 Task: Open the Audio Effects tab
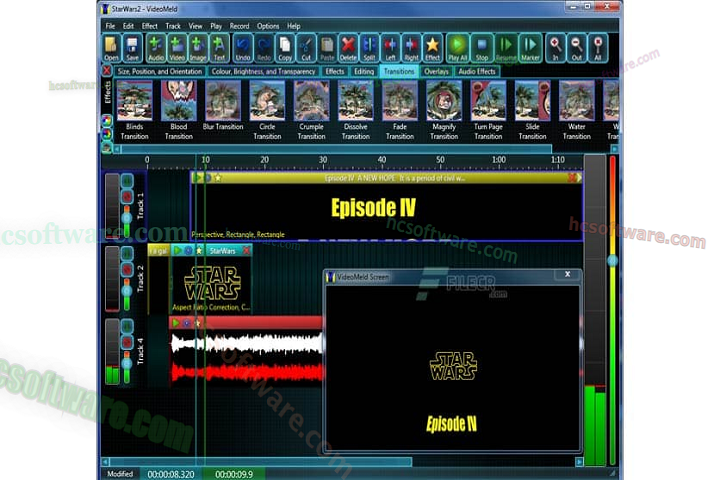(x=478, y=72)
